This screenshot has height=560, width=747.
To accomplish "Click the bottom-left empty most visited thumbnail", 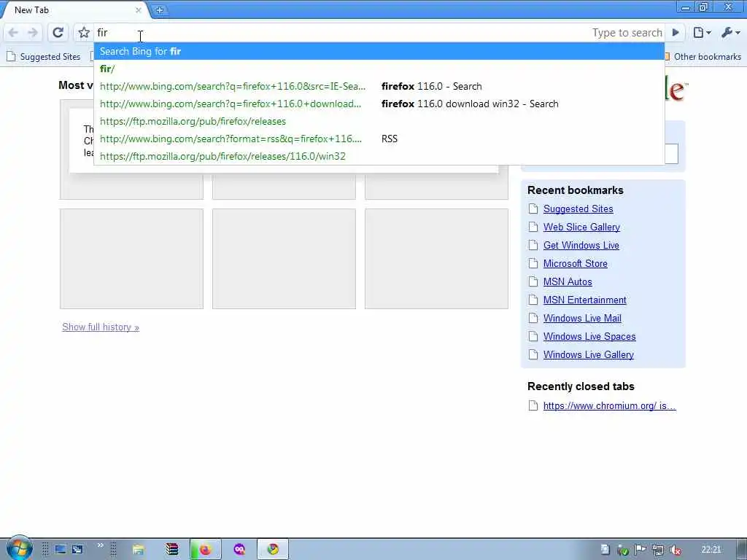I will 131,259.
